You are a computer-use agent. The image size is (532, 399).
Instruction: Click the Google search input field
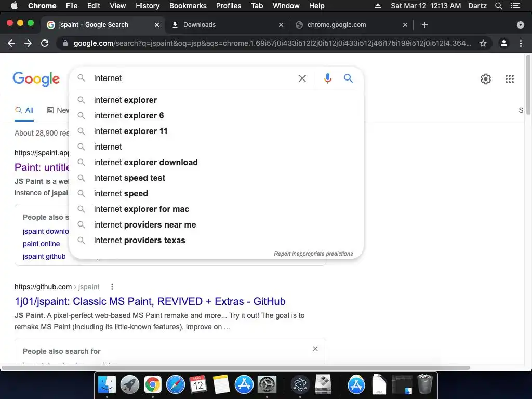pos(192,78)
